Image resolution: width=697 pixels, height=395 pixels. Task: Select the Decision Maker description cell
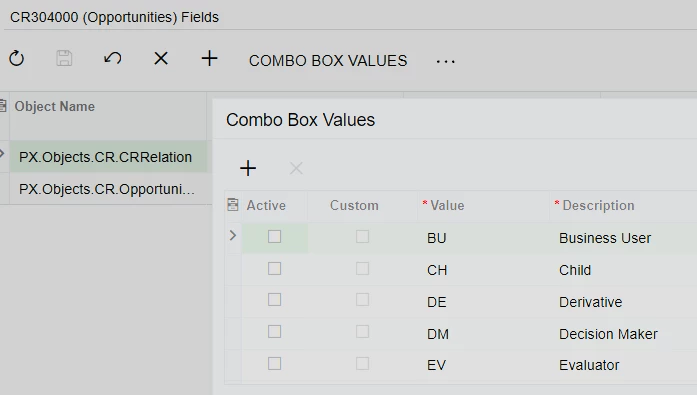coord(623,334)
